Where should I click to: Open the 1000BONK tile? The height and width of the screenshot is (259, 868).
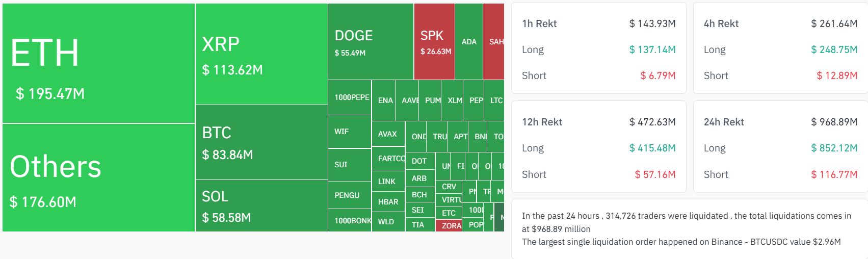350,220
